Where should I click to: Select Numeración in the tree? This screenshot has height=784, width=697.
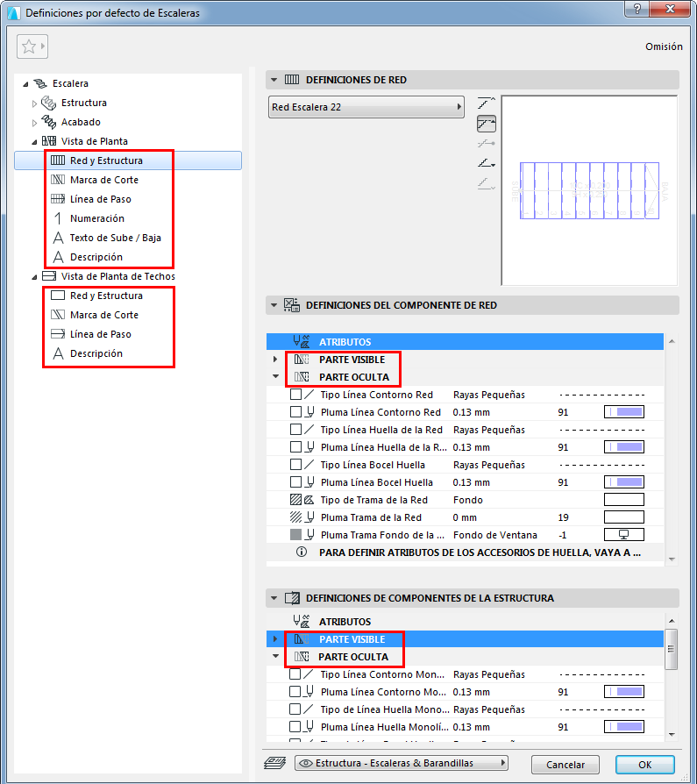[97, 218]
